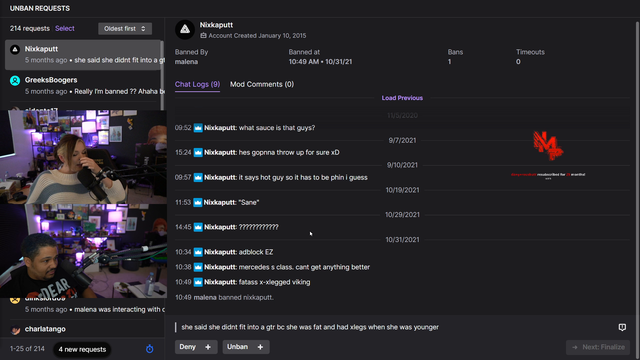640x360 pixels.
Task: Click badge icon on 'mercedes s class' message
Action: click(x=198, y=267)
